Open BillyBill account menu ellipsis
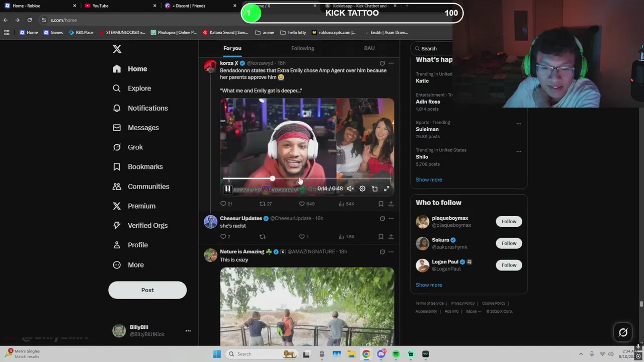 (188, 331)
